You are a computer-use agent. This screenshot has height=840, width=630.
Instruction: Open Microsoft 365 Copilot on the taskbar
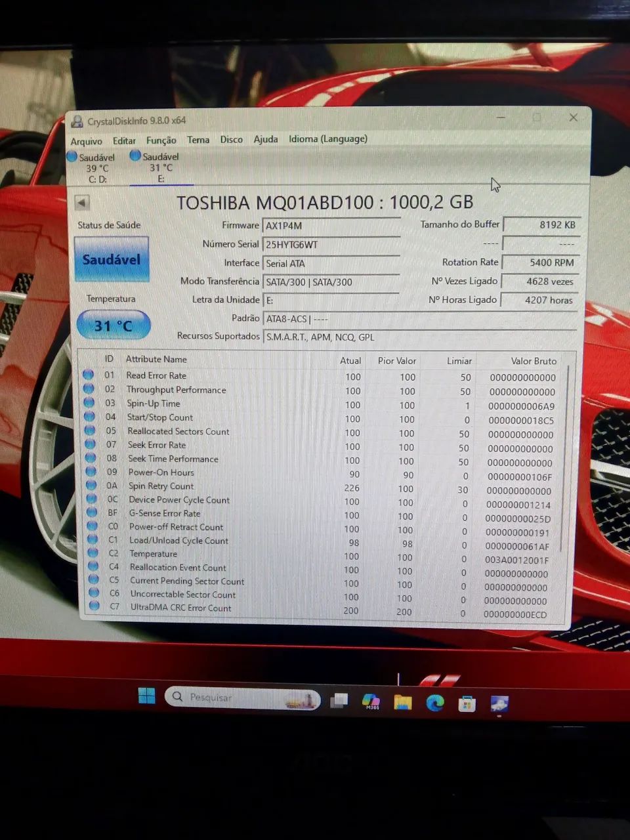[371, 702]
